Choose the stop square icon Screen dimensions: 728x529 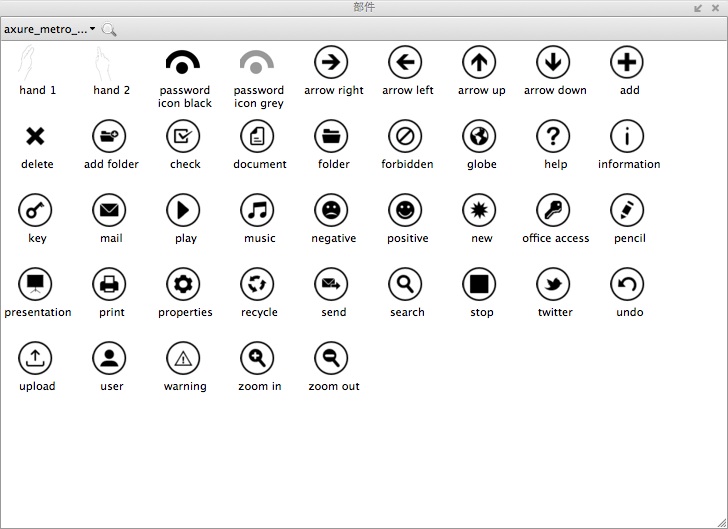coord(479,284)
